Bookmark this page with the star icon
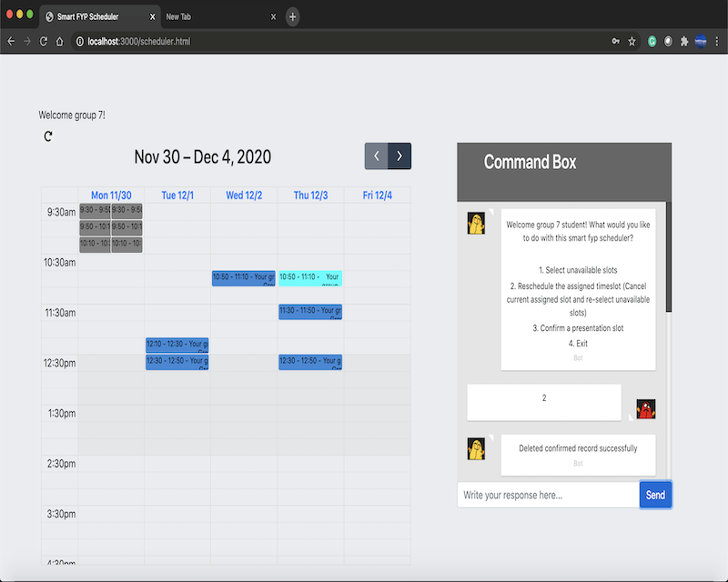Screen dimensions: 728x582 (632, 41)
